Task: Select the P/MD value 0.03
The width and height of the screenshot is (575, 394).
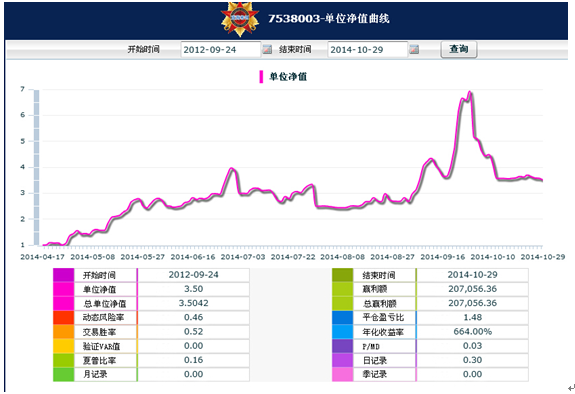Action: pos(472,346)
